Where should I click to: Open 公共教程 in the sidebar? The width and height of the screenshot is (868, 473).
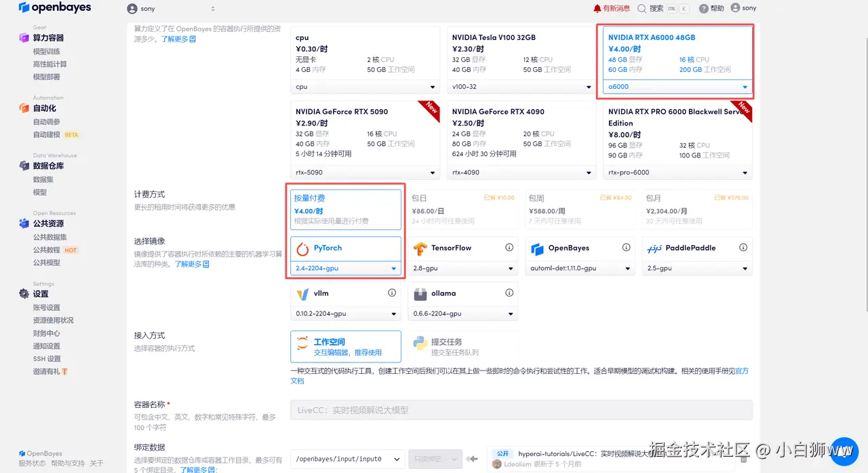coord(47,250)
